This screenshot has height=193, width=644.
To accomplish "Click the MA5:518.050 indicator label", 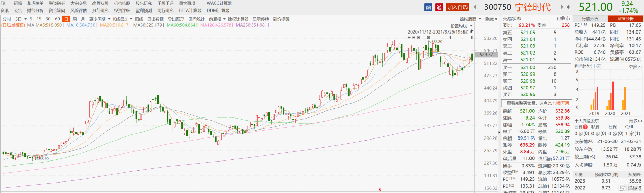I will (50, 25).
